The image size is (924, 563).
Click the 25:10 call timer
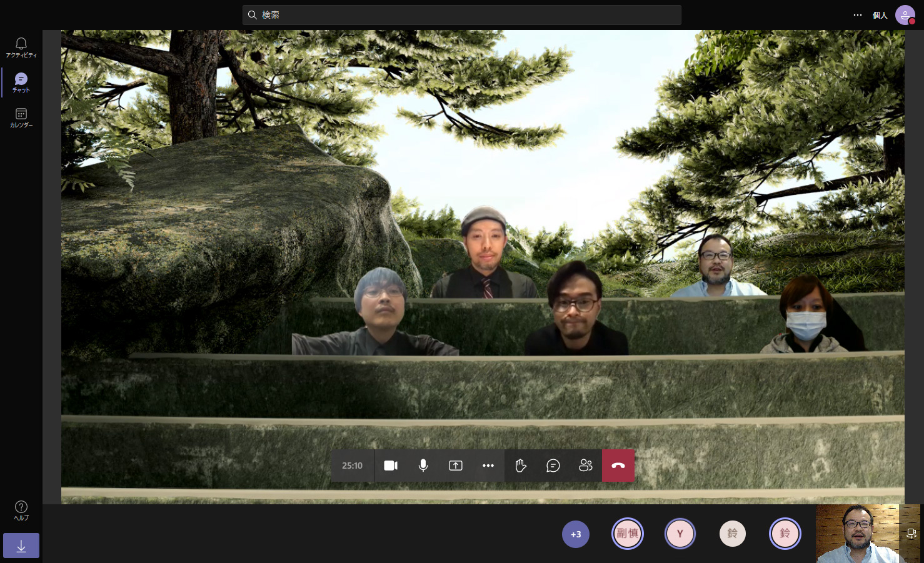352,466
